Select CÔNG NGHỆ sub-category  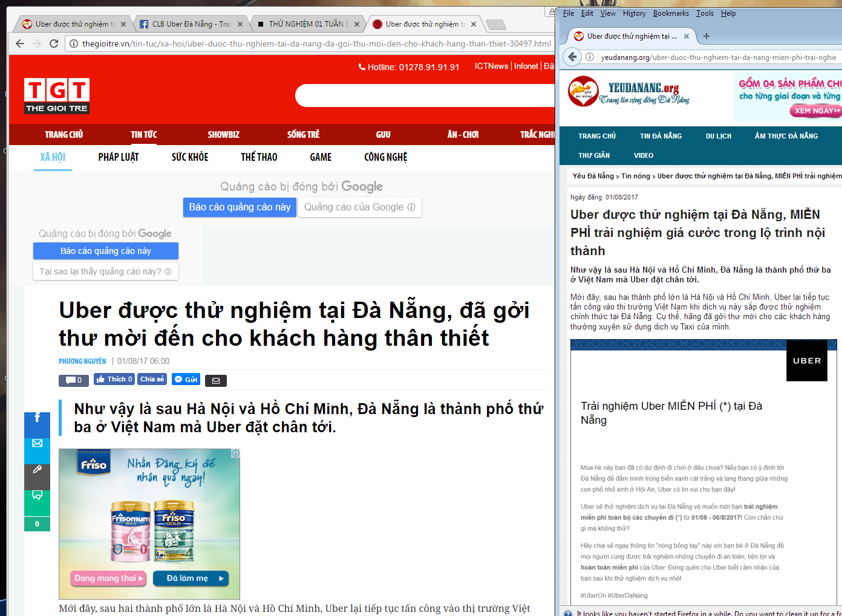coord(386,157)
